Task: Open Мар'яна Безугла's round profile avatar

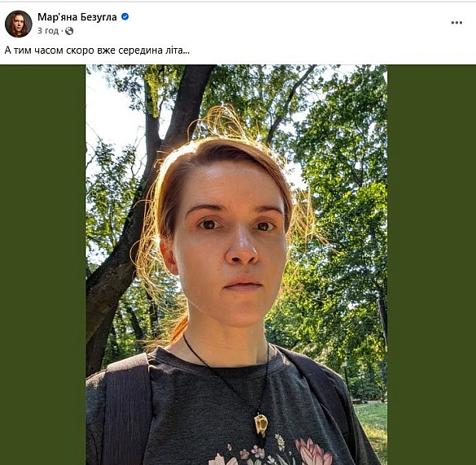Action: (19, 24)
